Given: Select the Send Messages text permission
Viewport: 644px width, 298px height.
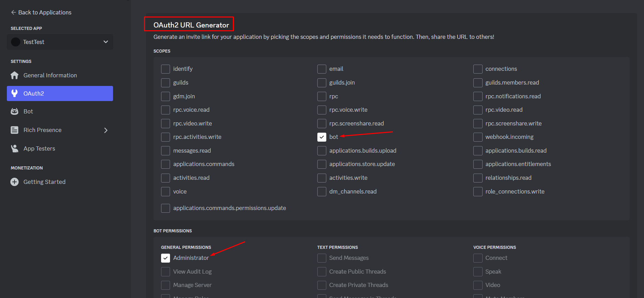Looking at the screenshot, I should pos(321,258).
